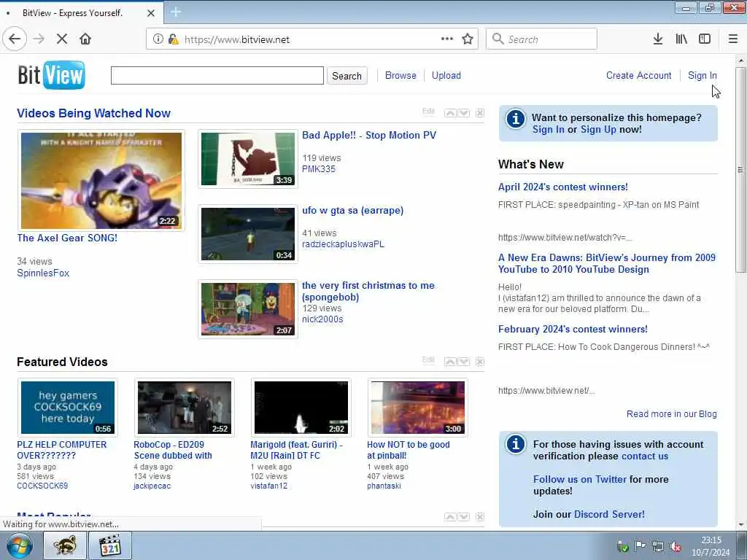Visit vistafan12 channel under Marigold video

[x=268, y=486]
